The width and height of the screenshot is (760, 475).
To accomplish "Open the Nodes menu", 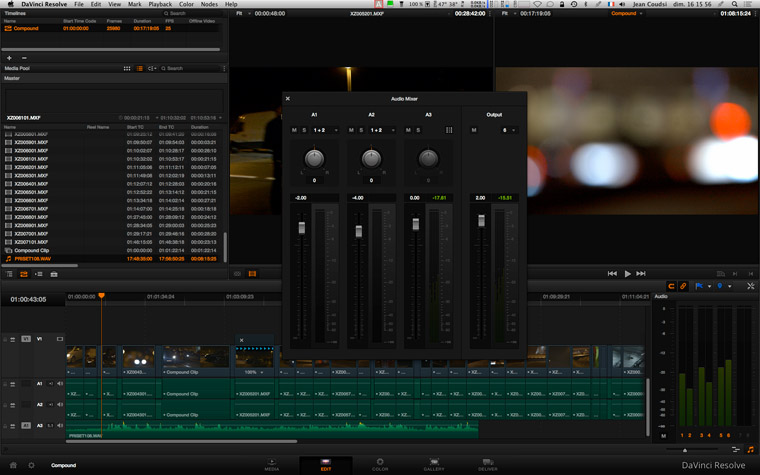I will (209, 4).
